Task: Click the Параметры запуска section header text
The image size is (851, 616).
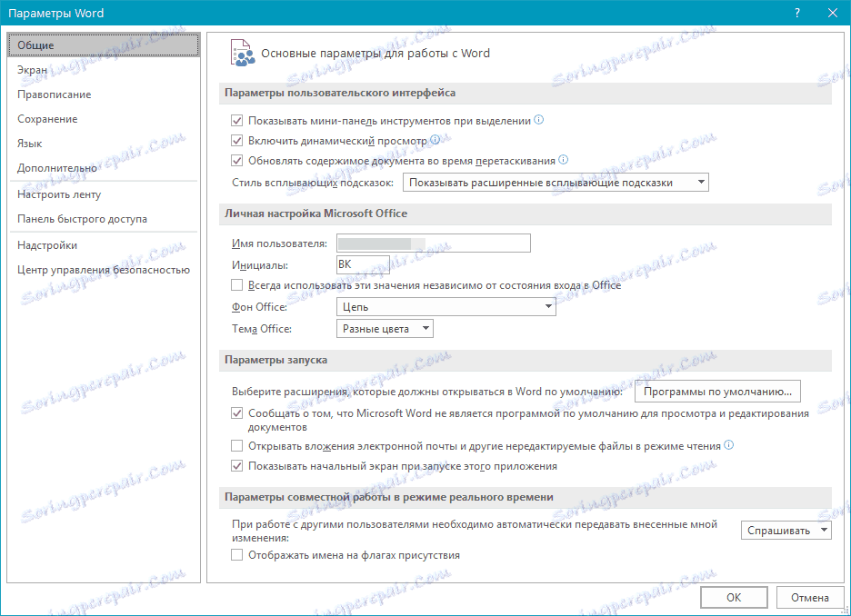Action: click(x=275, y=360)
